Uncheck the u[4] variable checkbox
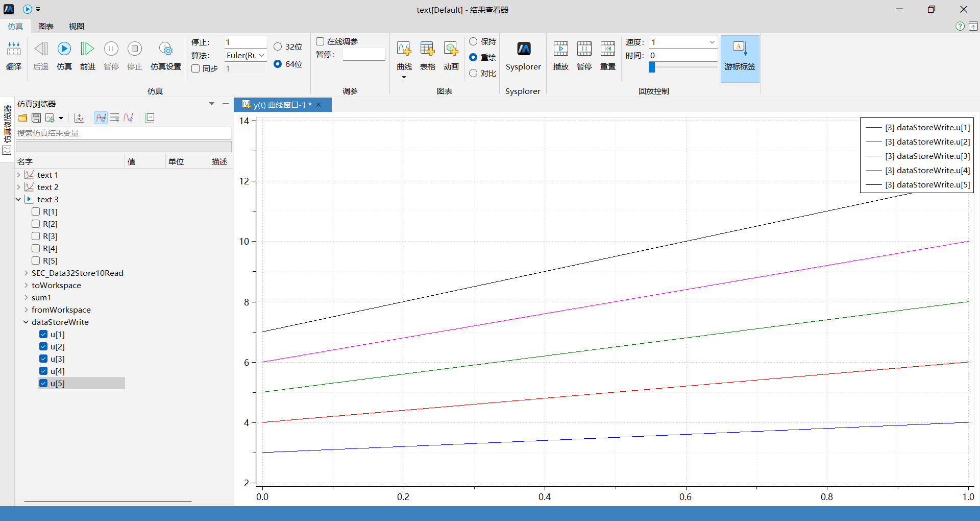The height and width of the screenshot is (521, 980). click(x=43, y=371)
